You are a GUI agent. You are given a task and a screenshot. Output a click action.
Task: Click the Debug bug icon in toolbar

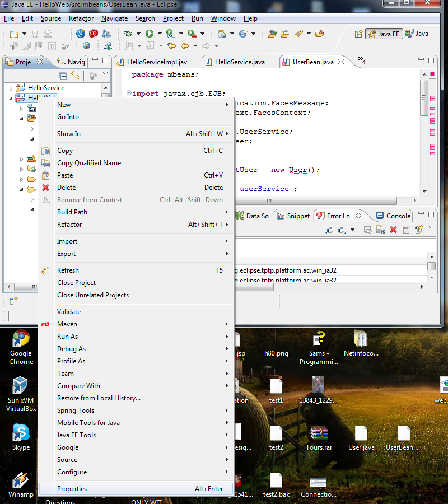pyautogui.click(x=128, y=34)
